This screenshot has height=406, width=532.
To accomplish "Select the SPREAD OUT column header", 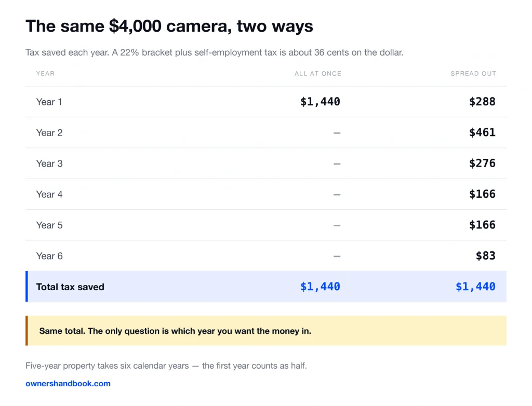I will pos(473,74).
